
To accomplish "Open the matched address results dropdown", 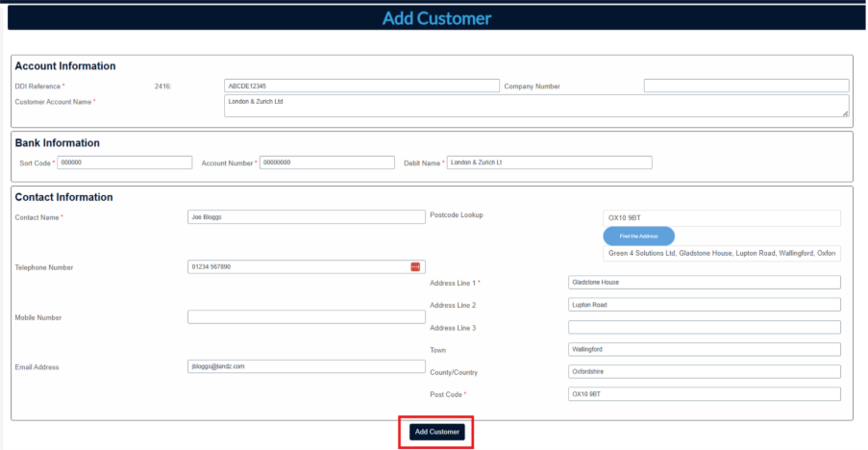I will (x=721, y=254).
